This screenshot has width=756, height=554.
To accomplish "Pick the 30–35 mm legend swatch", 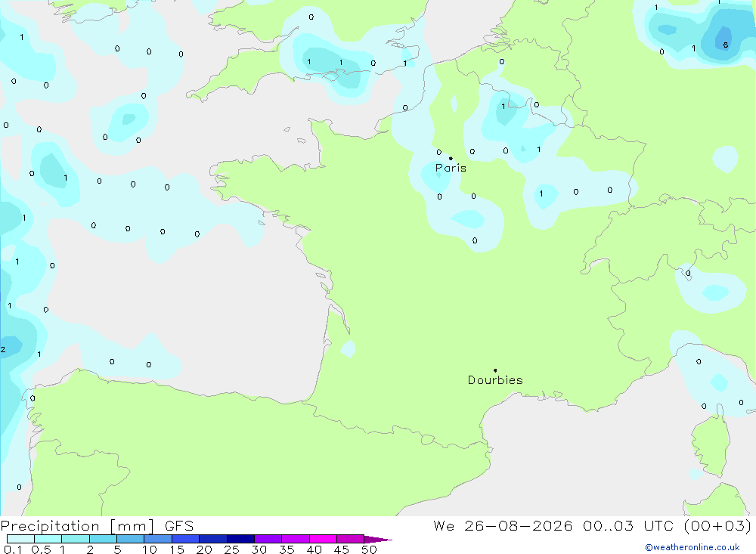I will [x=268, y=539].
